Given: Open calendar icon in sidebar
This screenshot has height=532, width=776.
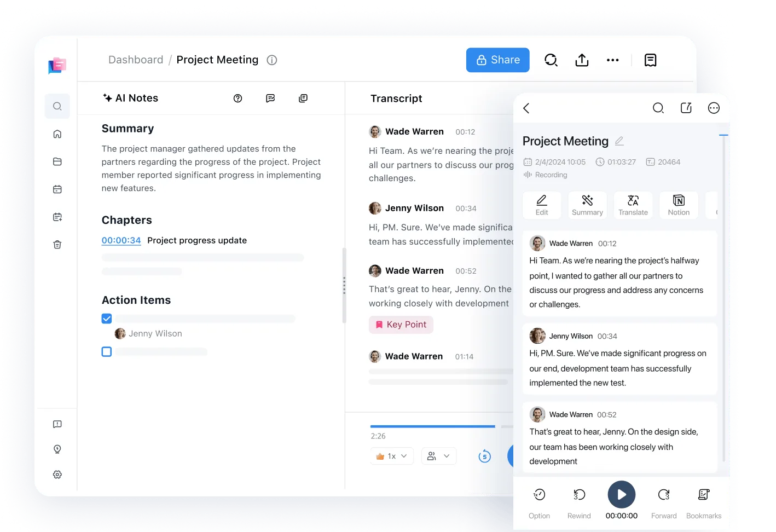Looking at the screenshot, I should [x=57, y=189].
